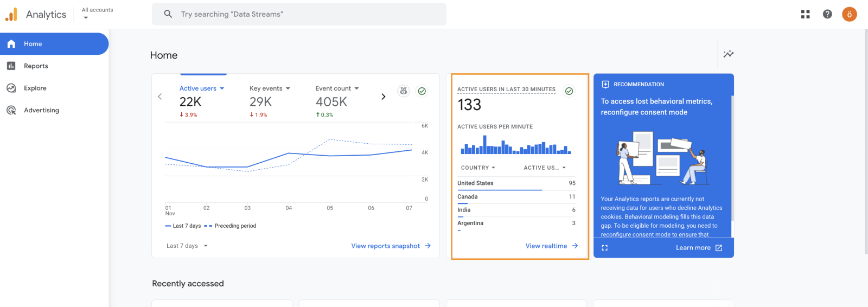The width and height of the screenshot is (868, 307).
Task: Open the ACTIVE US... metric dropdown
Action: [545, 168]
